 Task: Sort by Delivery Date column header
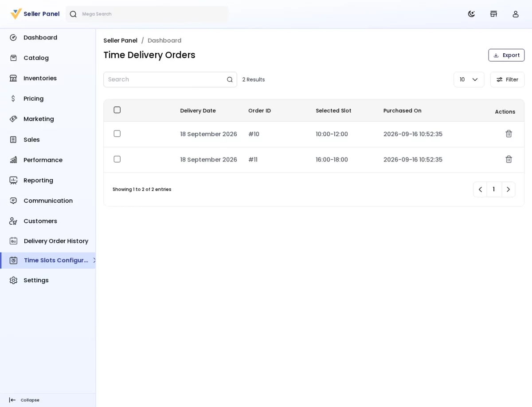pyautogui.click(x=198, y=111)
